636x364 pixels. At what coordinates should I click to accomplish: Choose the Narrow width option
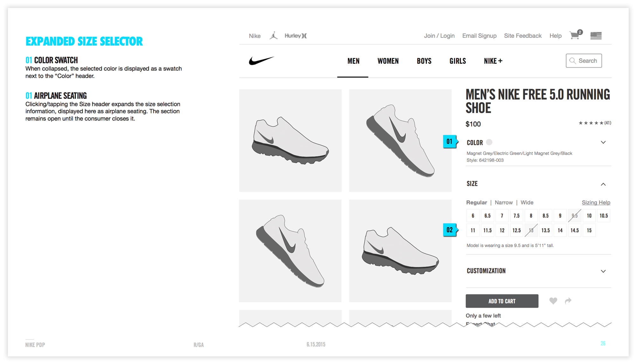point(503,202)
